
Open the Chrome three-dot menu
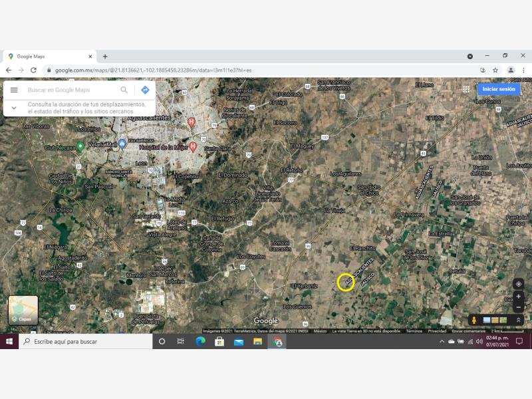coord(523,70)
